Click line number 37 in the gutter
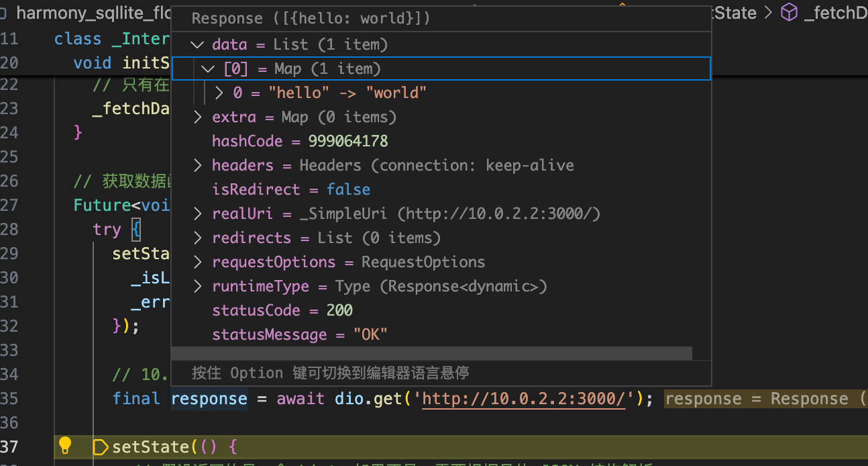The image size is (868, 466). pyautogui.click(x=9, y=447)
